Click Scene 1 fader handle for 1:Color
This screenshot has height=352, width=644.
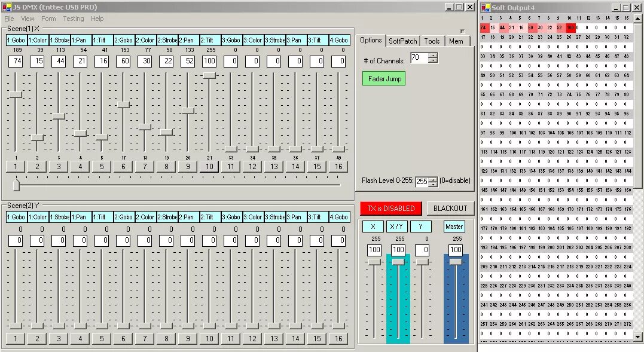[37, 137]
